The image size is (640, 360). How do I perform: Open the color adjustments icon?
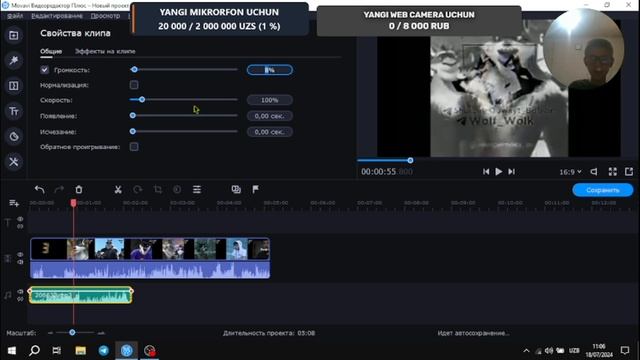click(177, 189)
